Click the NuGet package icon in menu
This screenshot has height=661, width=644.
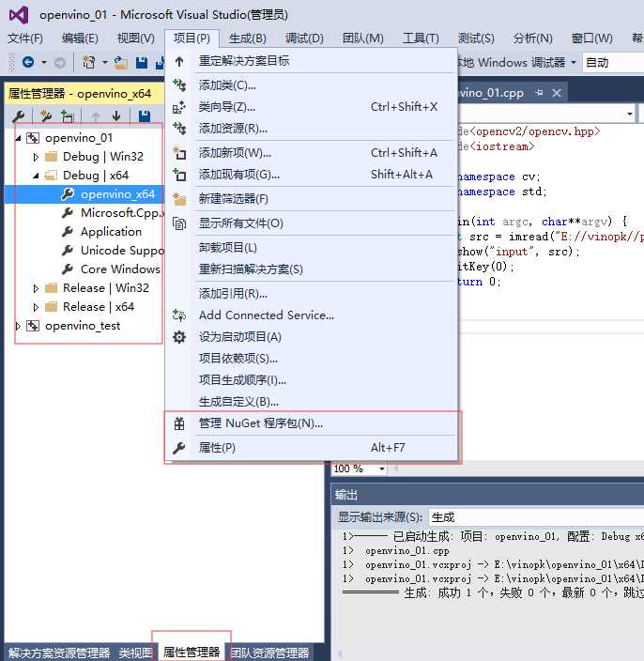click(179, 423)
